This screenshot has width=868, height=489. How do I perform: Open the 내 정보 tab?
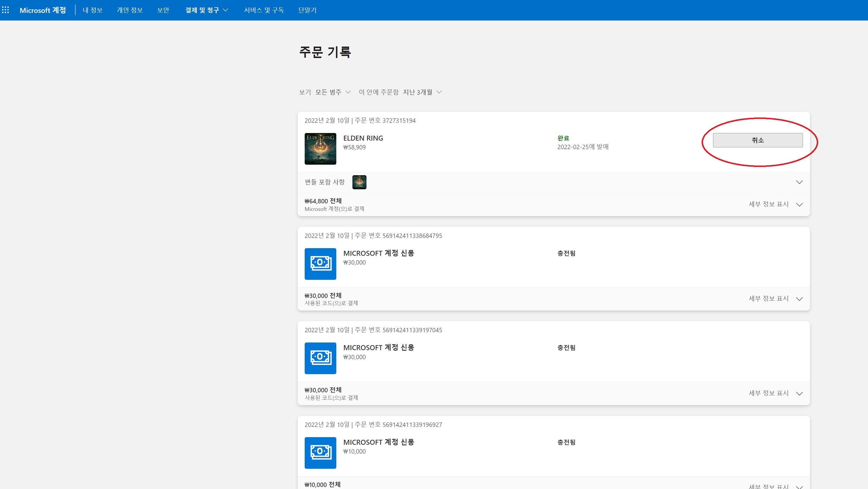click(x=93, y=10)
